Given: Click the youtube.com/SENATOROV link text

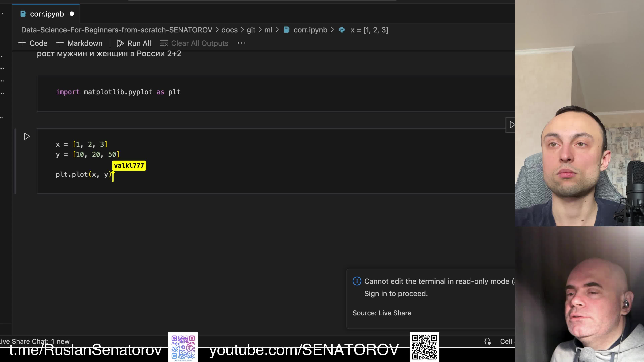Looking at the screenshot, I should tap(304, 350).
